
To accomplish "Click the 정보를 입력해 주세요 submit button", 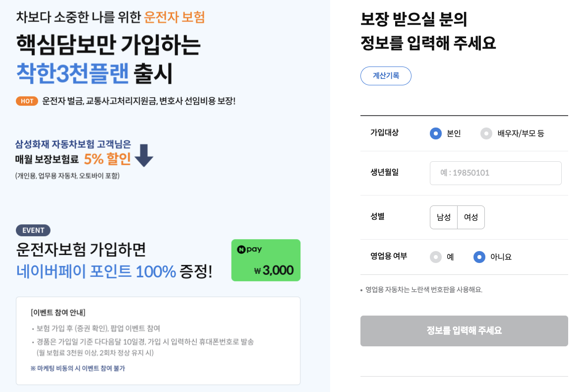I will [464, 331].
